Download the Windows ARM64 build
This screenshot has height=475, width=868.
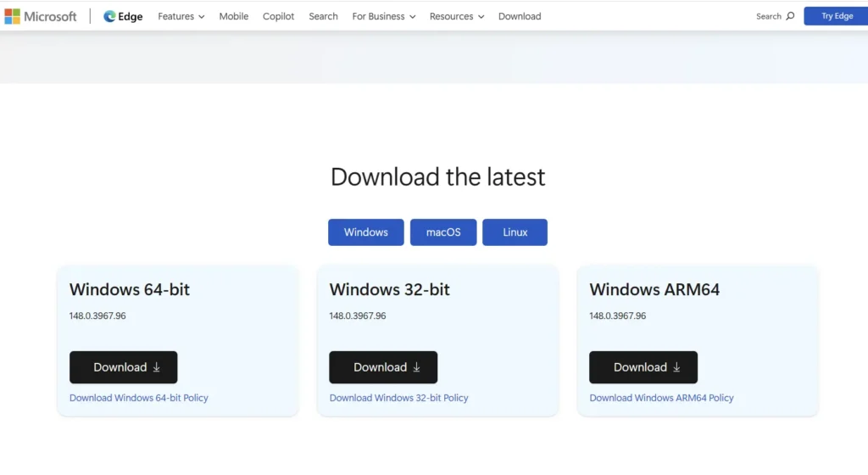[x=643, y=367]
